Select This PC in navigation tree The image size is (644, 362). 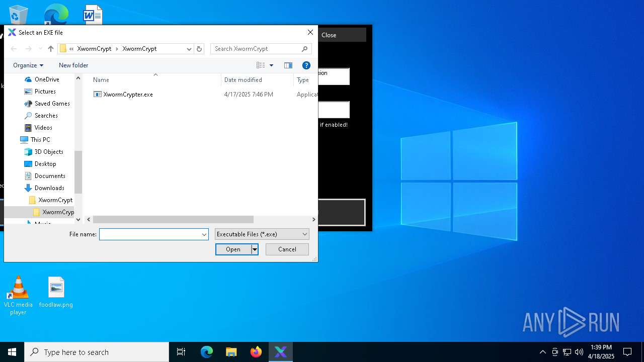pyautogui.click(x=40, y=140)
